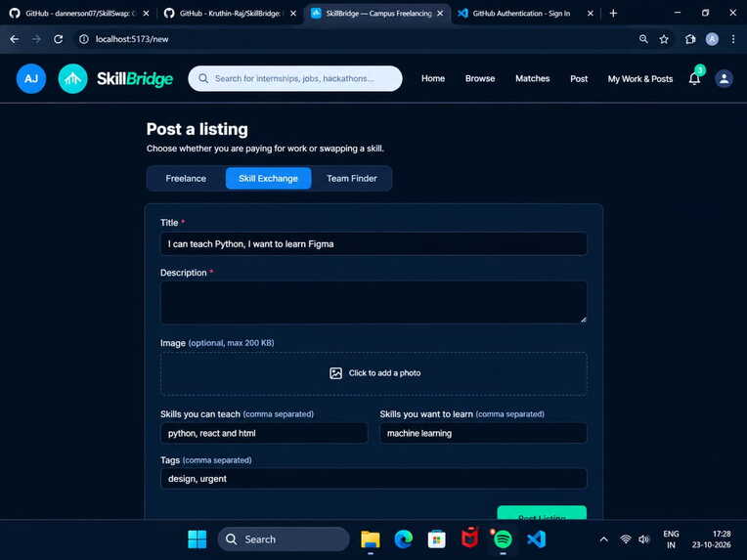Reload the page
747x560 pixels.
tap(58, 39)
